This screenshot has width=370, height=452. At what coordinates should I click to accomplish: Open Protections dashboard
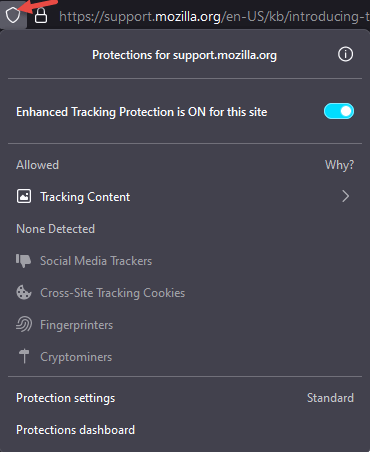point(75,430)
